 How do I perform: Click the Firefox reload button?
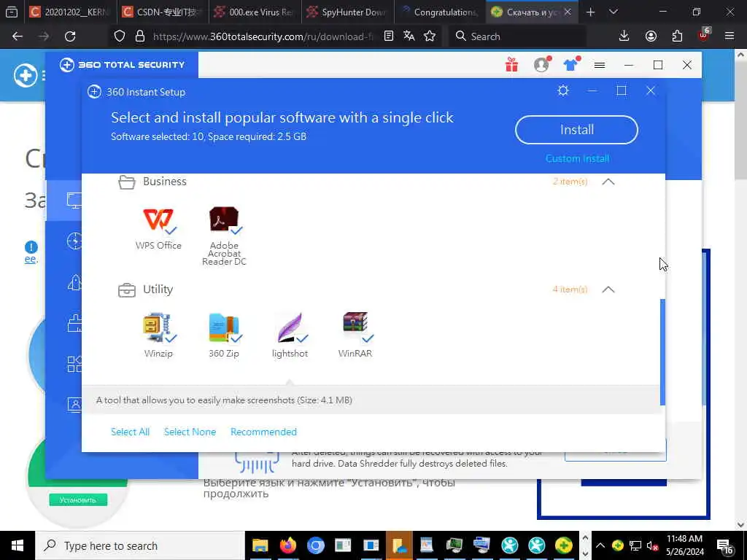pyautogui.click(x=70, y=36)
